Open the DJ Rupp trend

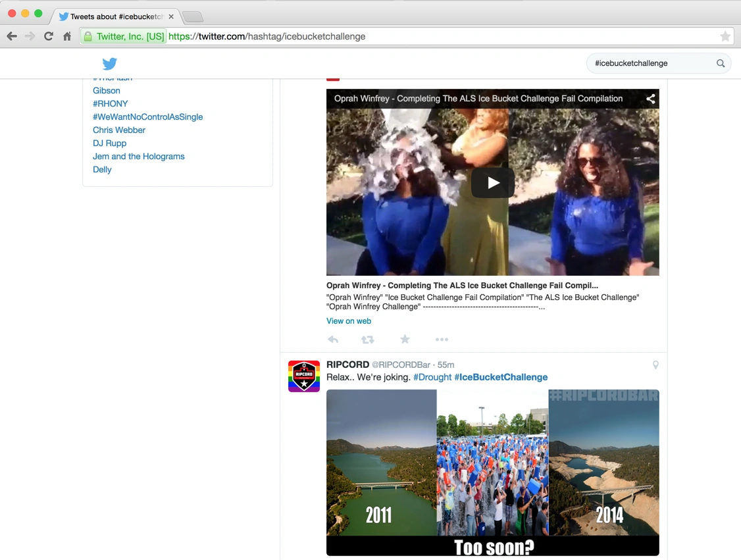(110, 143)
